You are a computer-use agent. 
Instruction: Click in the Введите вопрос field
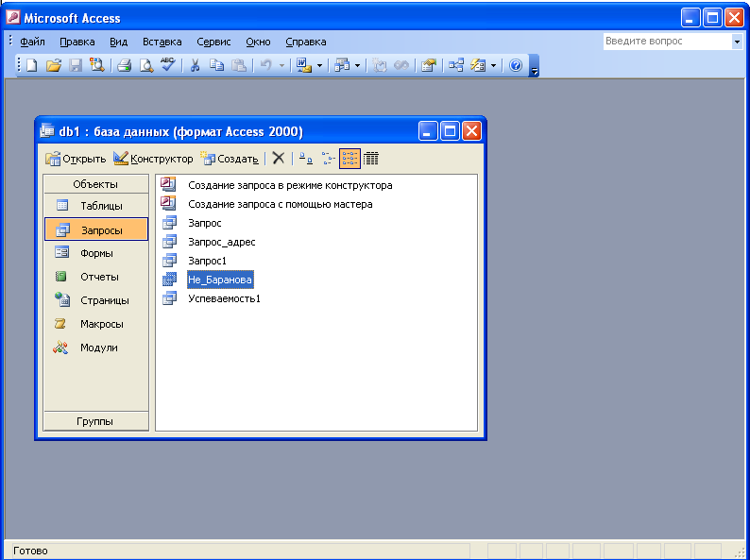(668, 42)
